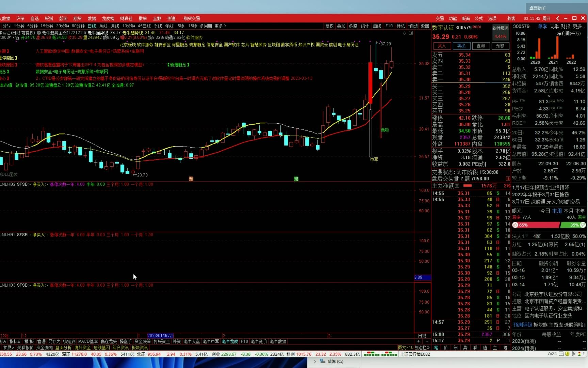Image resolution: width=588 pixels, height=368 pixels.
Task: Click the blank page icon next to 7x24
Action: [x=561, y=354]
